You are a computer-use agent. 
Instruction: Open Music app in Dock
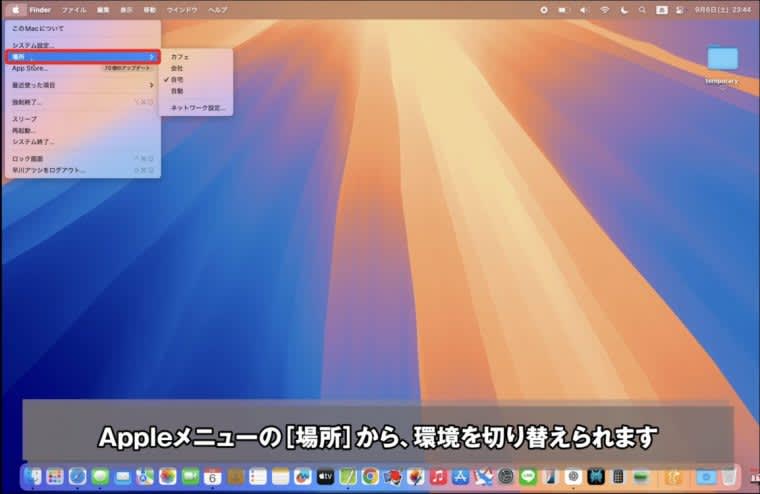tap(438, 477)
